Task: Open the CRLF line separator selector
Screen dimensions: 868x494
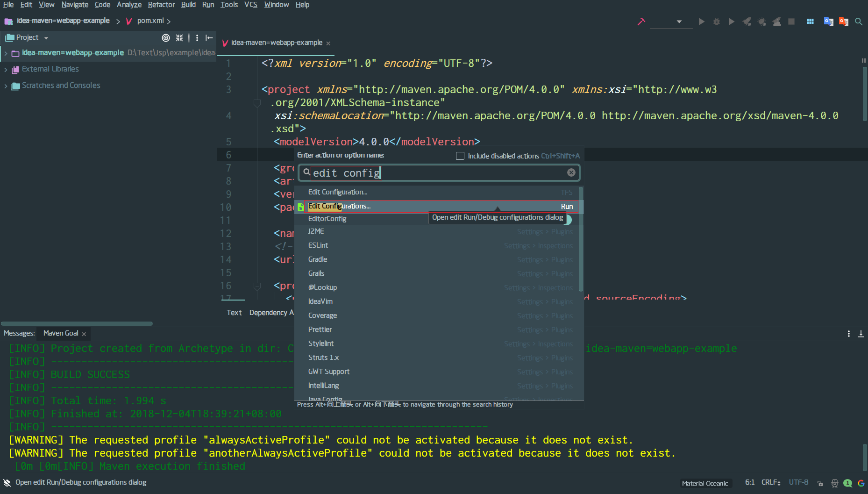Action: tap(771, 482)
